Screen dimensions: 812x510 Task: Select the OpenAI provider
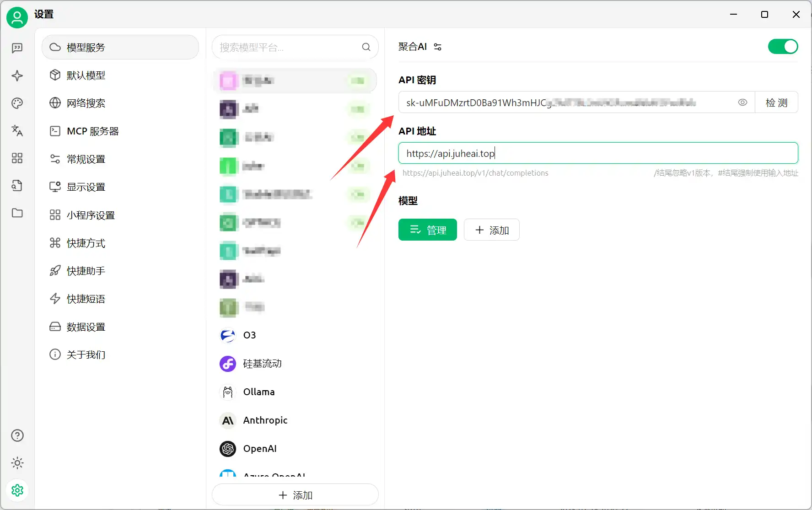pos(295,449)
